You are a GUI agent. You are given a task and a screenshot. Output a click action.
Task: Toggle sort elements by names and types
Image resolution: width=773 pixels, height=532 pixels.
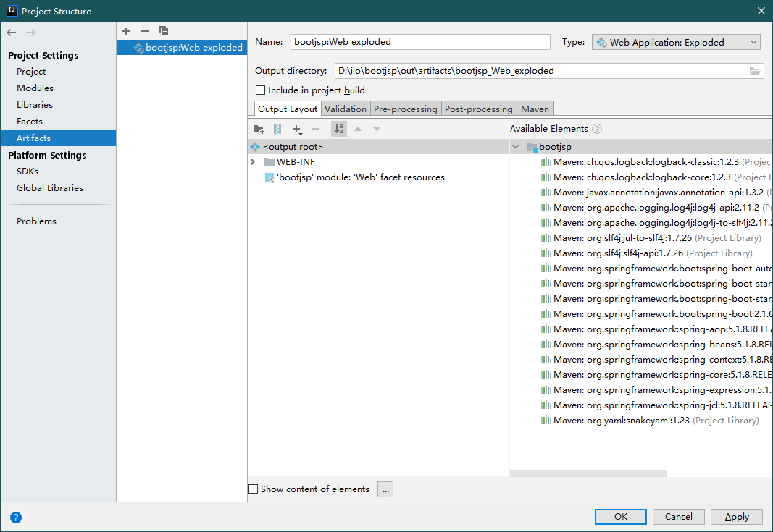339,129
